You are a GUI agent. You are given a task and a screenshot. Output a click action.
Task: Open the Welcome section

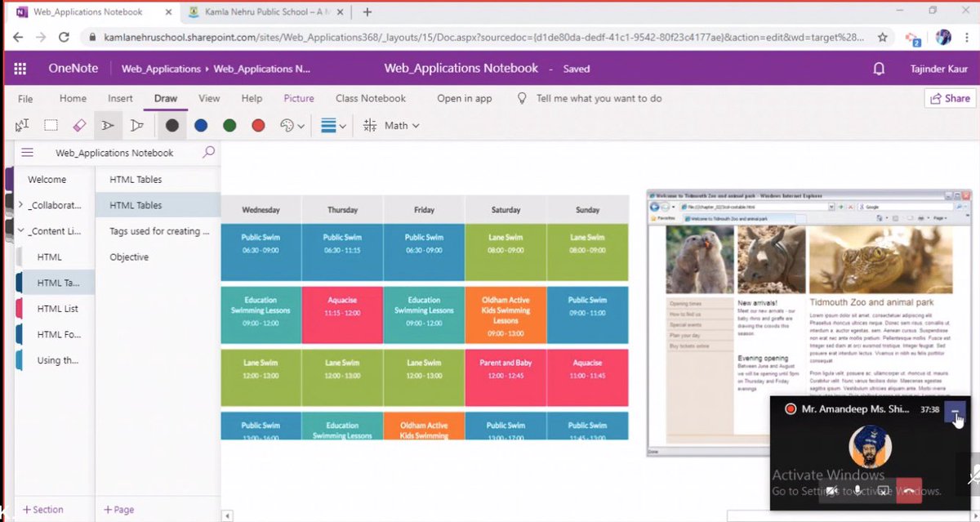(x=47, y=180)
